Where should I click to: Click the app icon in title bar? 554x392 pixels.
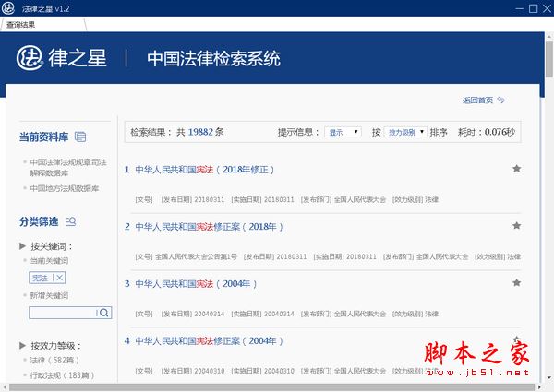(8, 8)
